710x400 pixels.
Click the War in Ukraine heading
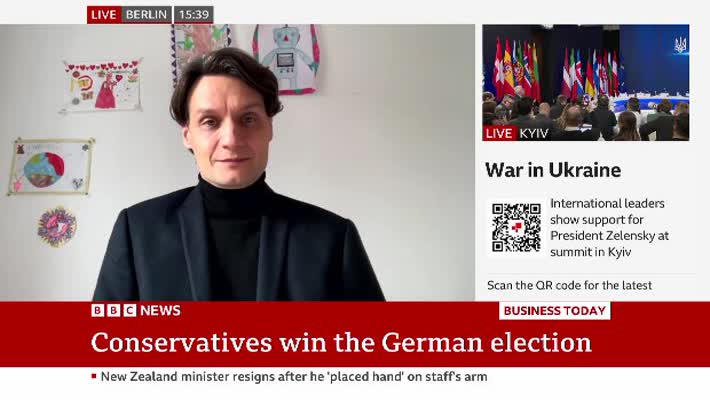pos(553,170)
